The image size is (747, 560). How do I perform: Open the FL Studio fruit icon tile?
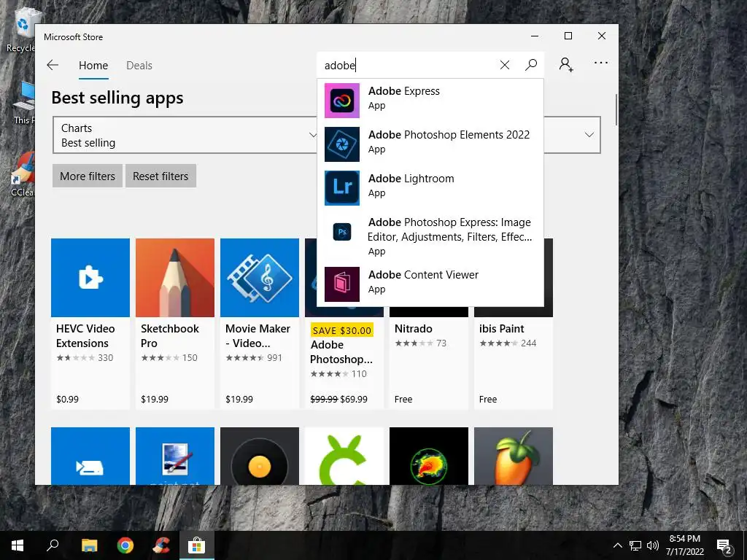pos(514,456)
